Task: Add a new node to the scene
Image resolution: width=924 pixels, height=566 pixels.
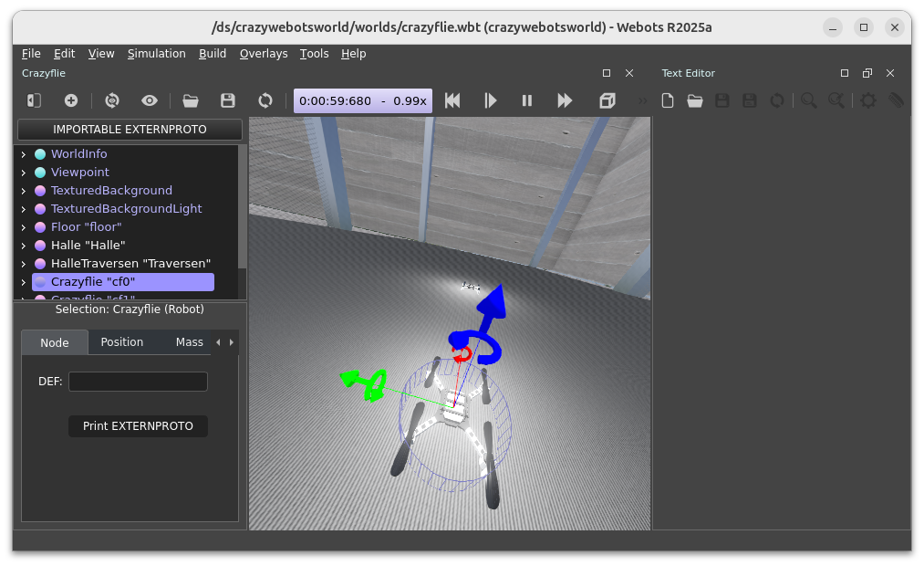Action: tap(71, 100)
